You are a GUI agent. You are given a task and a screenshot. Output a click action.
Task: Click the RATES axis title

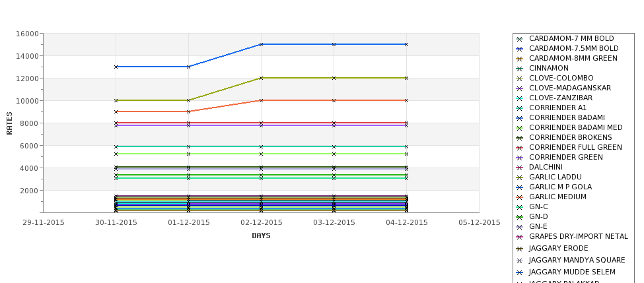point(9,123)
